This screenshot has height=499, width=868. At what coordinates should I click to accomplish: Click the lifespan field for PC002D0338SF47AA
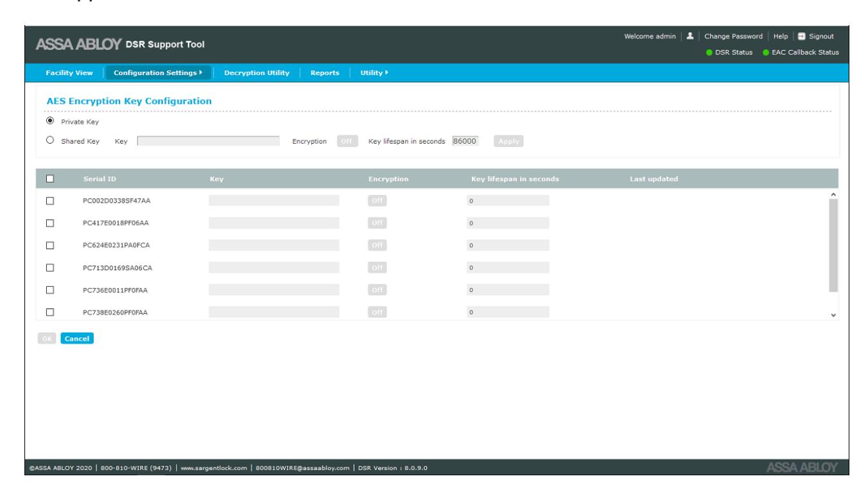tap(508, 201)
